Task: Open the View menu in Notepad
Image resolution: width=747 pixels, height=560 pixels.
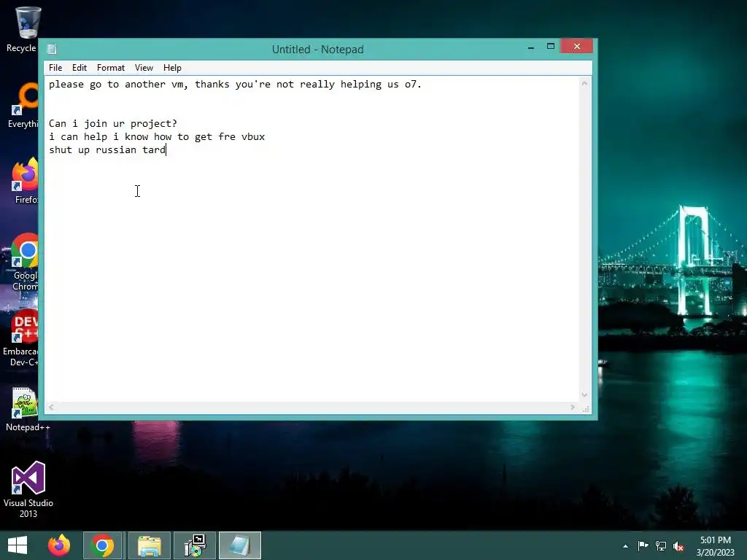Action: click(x=144, y=68)
